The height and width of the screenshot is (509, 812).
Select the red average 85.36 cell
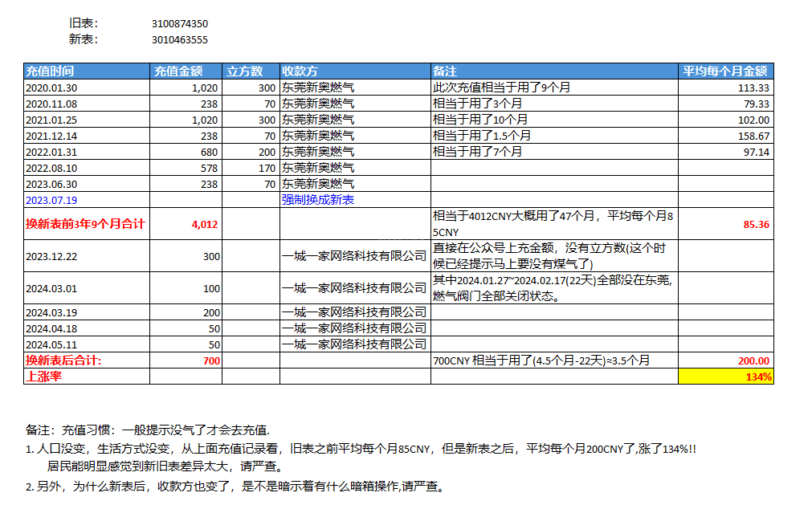pos(726,224)
